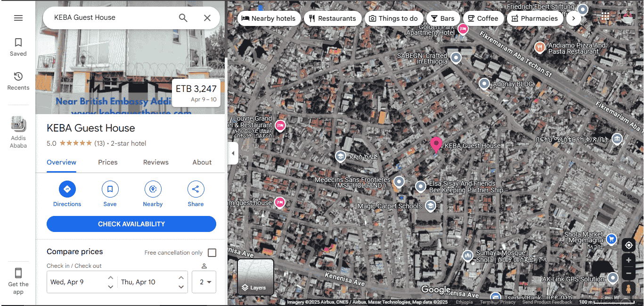The width and height of the screenshot is (644, 306).
Task: Zoom in on the map
Action: (629, 260)
